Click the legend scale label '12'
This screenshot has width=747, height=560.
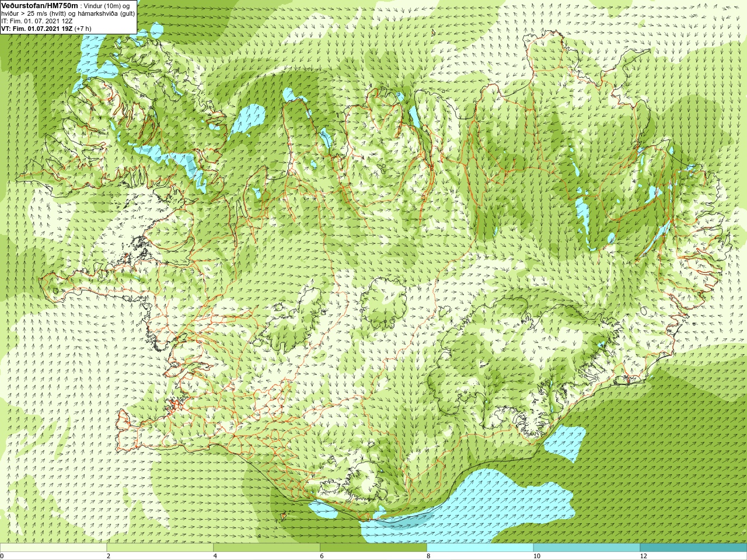pos(643,556)
